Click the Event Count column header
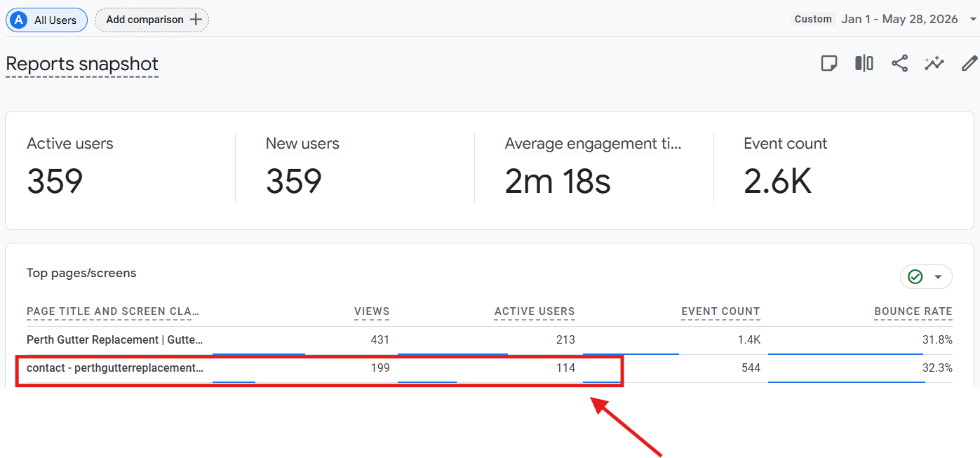 720,311
